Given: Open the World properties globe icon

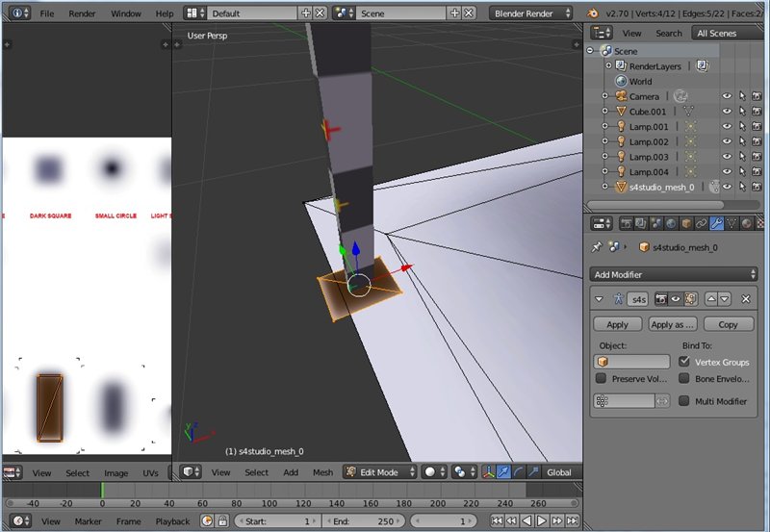Looking at the screenshot, I should click(671, 224).
